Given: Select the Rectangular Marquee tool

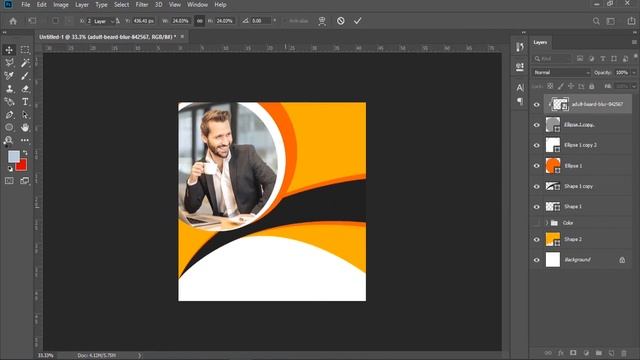Looking at the screenshot, I should pyautogui.click(x=25, y=50).
